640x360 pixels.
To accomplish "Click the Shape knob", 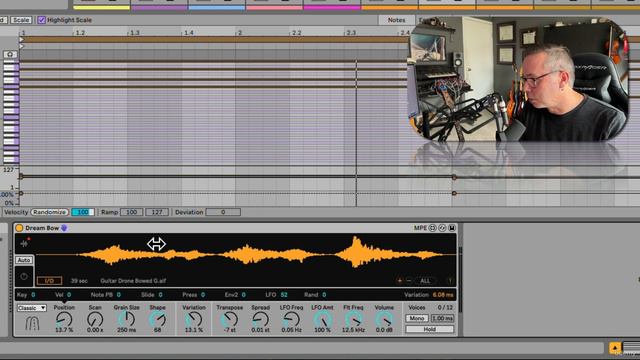I will click(x=158, y=319).
